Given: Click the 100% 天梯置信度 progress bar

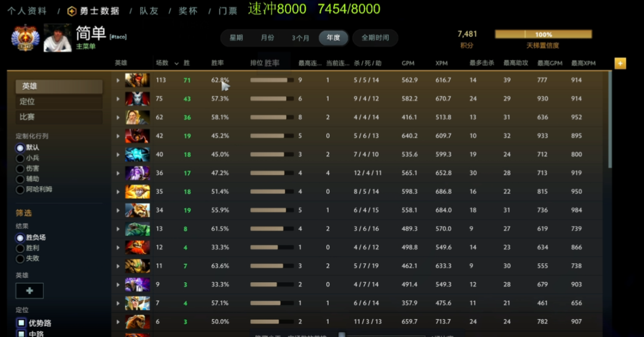Looking at the screenshot, I should pyautogui.click(x=543, y=34).
